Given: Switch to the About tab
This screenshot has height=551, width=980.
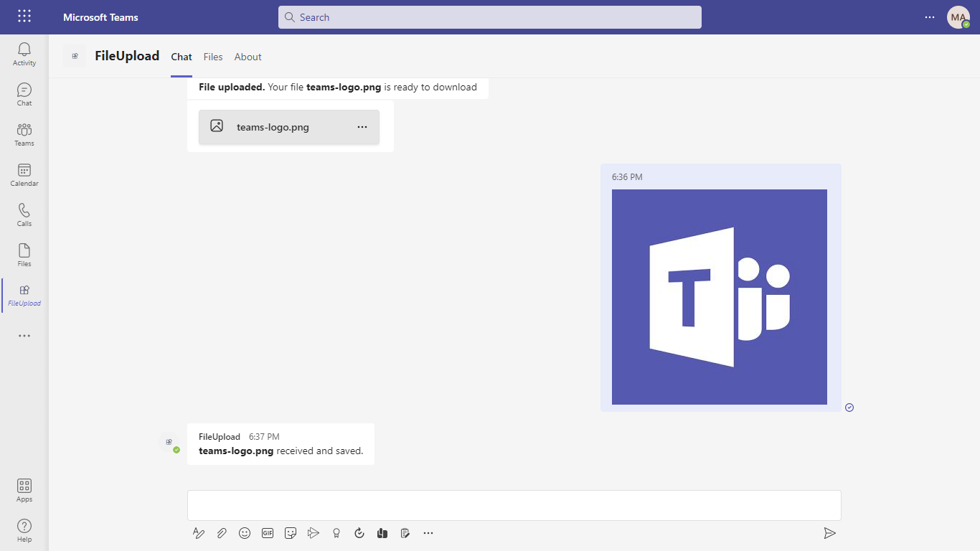Looking at the screenshot, I should pos(248,57).
